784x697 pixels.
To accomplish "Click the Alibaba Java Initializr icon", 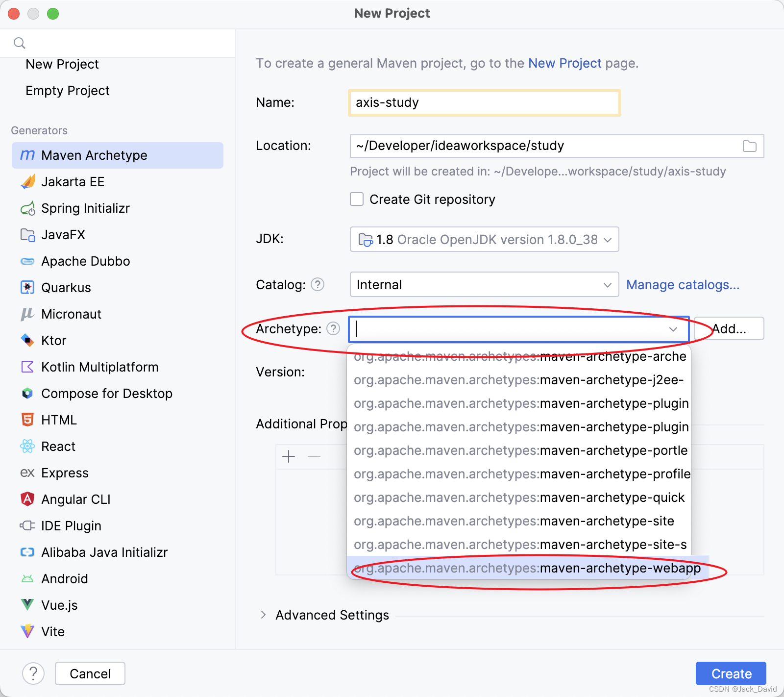I will [27, 552].
